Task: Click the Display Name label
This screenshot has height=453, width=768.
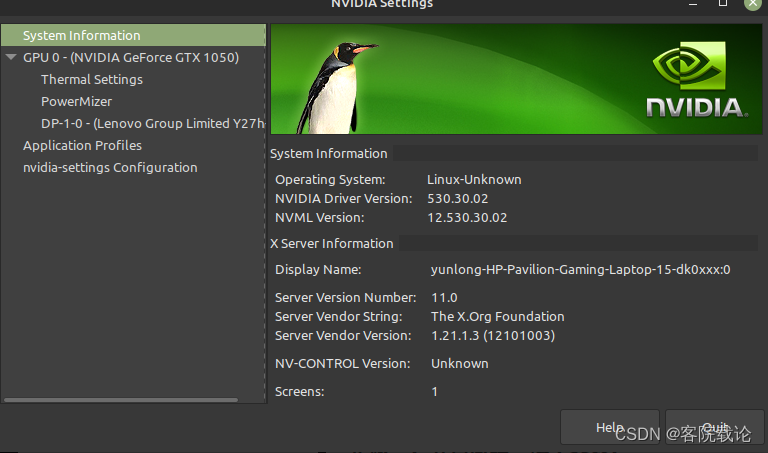Action: (318, 270)
